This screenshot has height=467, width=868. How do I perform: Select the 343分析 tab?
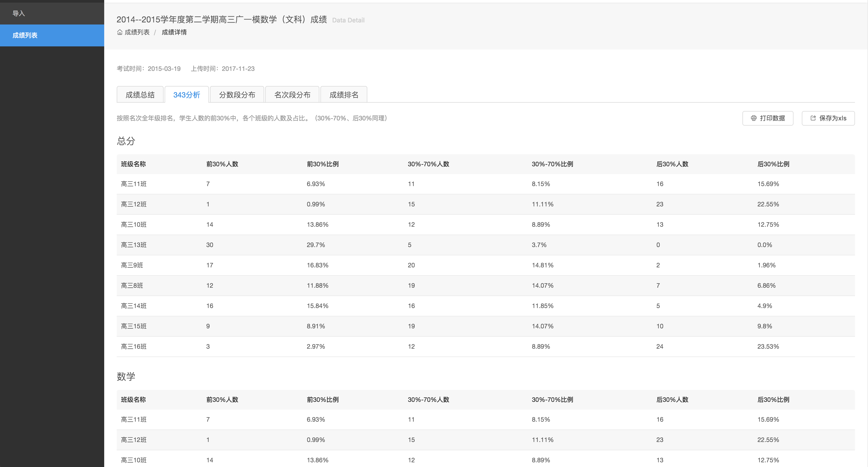186,95
